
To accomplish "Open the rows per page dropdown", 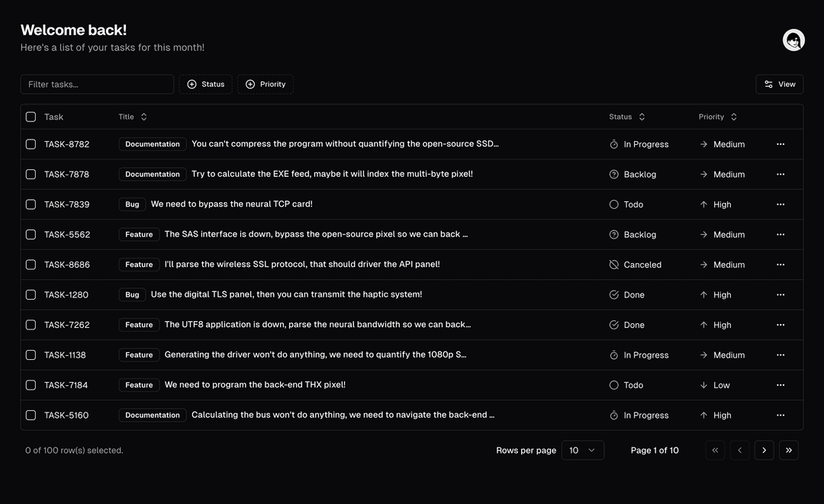I will tap(583, 450).
